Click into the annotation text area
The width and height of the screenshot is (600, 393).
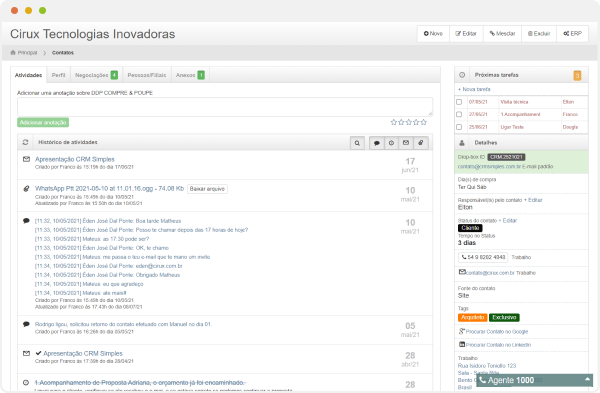225,107
